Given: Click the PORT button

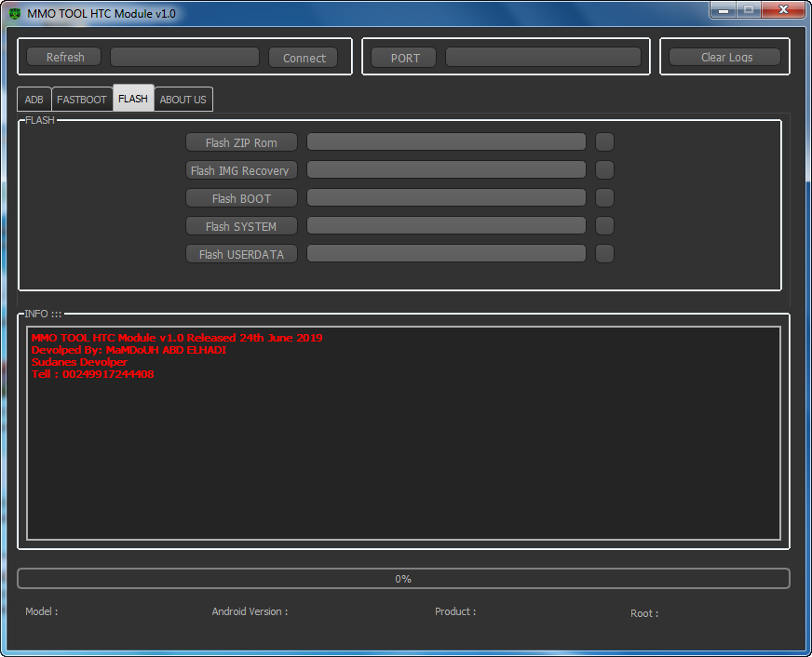Looking at the screenshot, I should click(404, 58).
